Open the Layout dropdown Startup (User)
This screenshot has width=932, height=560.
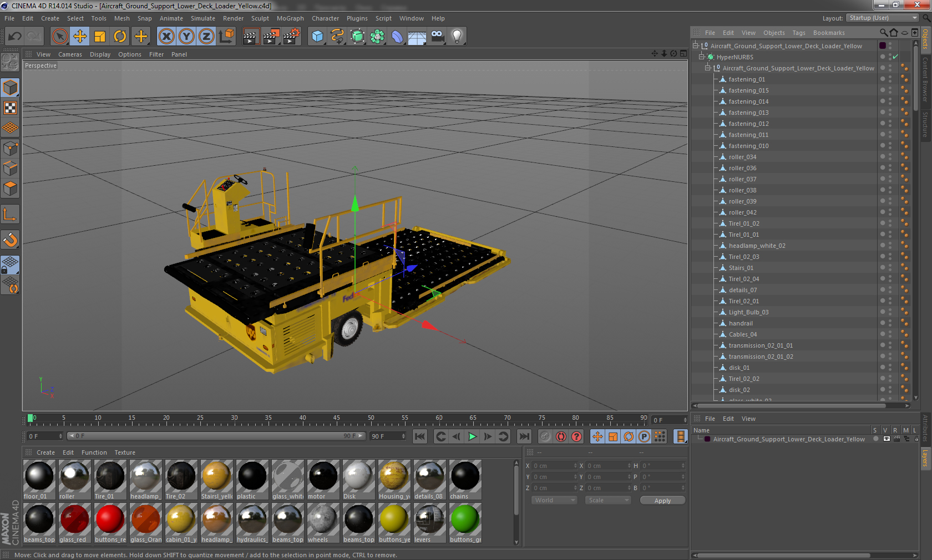(883, 18)
